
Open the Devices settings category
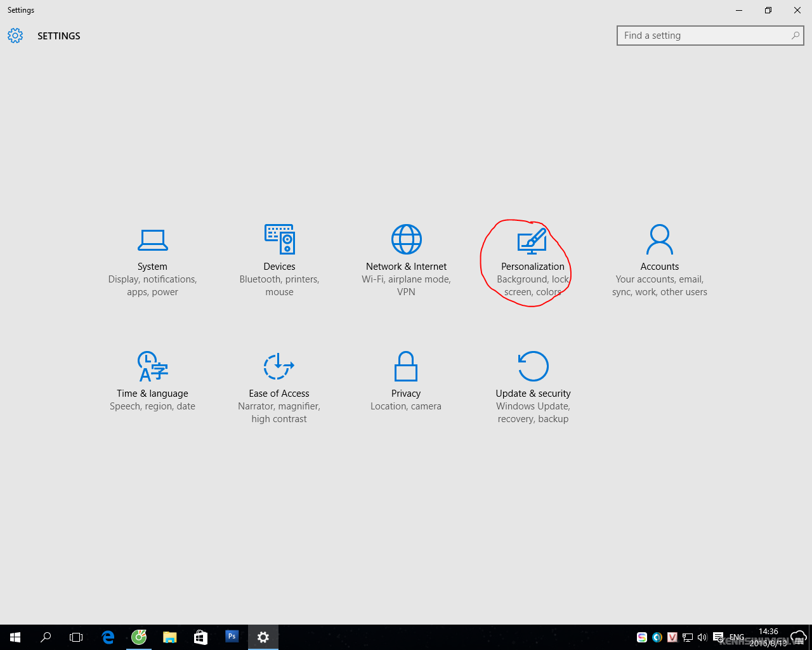tap(279, 260)
